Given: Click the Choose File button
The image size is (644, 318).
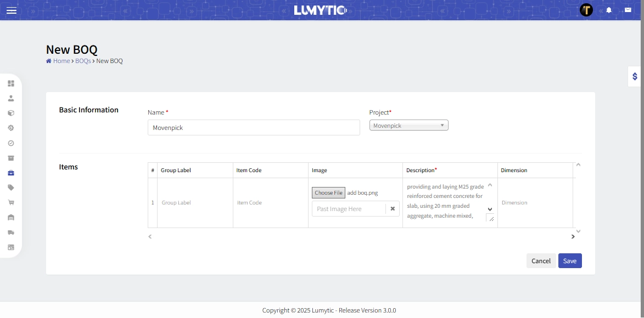Looking at the screenshot, I should (x=328, y=193).
